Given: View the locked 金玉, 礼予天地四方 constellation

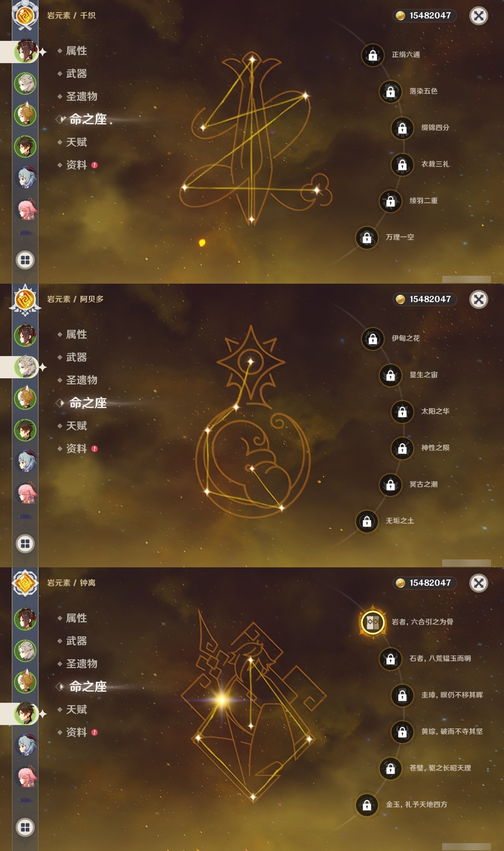Looking at the screenshot, I should coord(367,805).
